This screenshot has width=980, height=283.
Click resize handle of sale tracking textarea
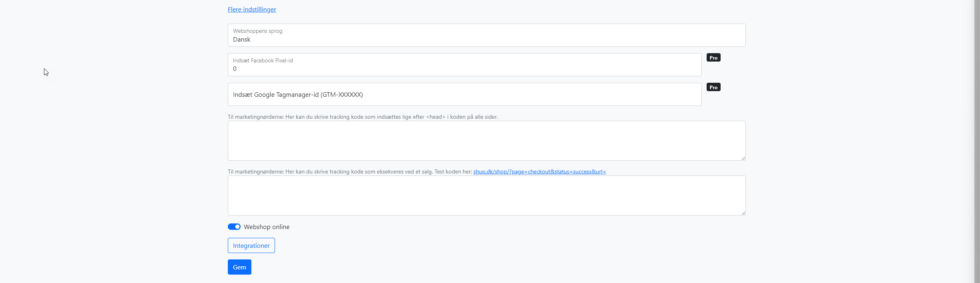tap(743, 213)
